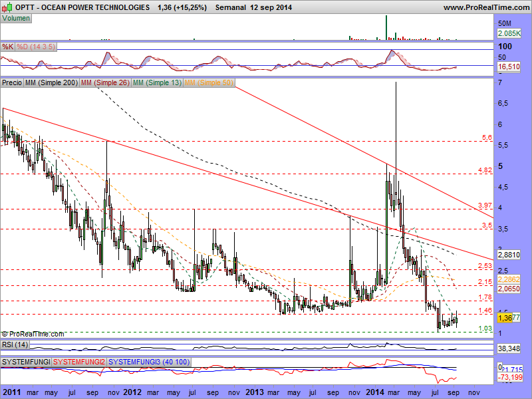Click the 1,36 (+15,25%) price change text
Screen dimensions: 532x399
point(182,7)
